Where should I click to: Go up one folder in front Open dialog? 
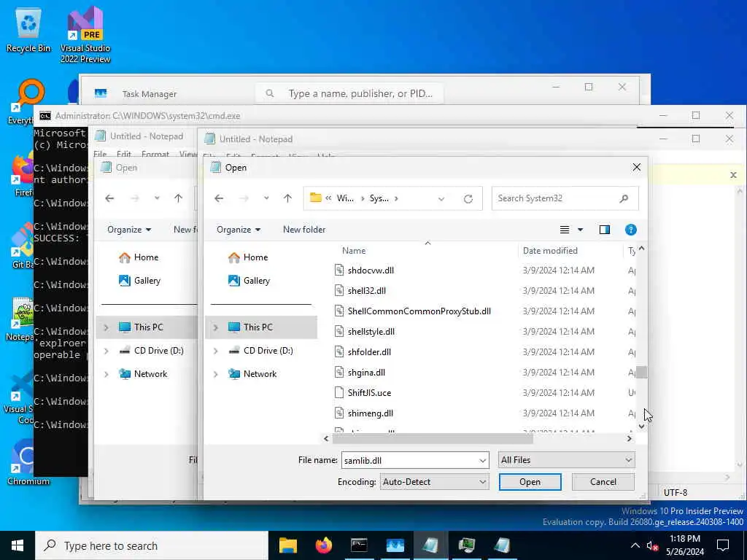pos(287,198)
